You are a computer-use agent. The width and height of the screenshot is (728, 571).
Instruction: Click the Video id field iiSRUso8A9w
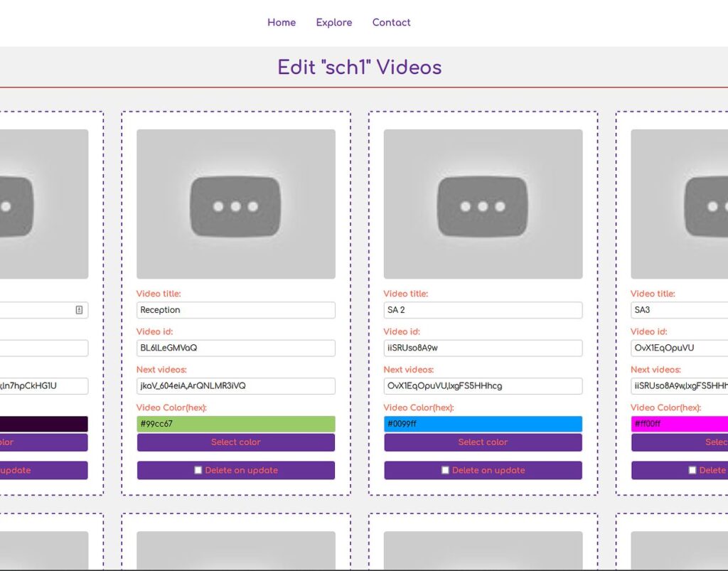click(483, 348)
